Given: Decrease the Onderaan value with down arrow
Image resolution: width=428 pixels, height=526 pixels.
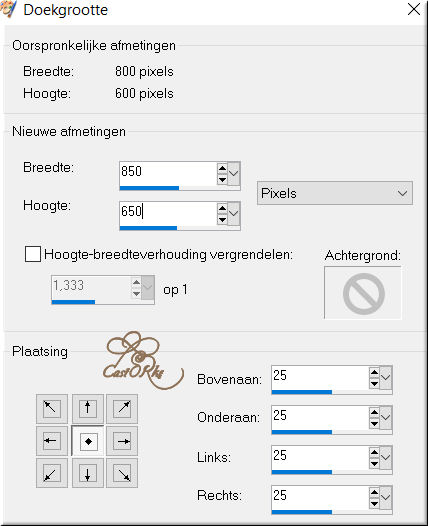Looking at the screenshot, I should coord(374,423).
